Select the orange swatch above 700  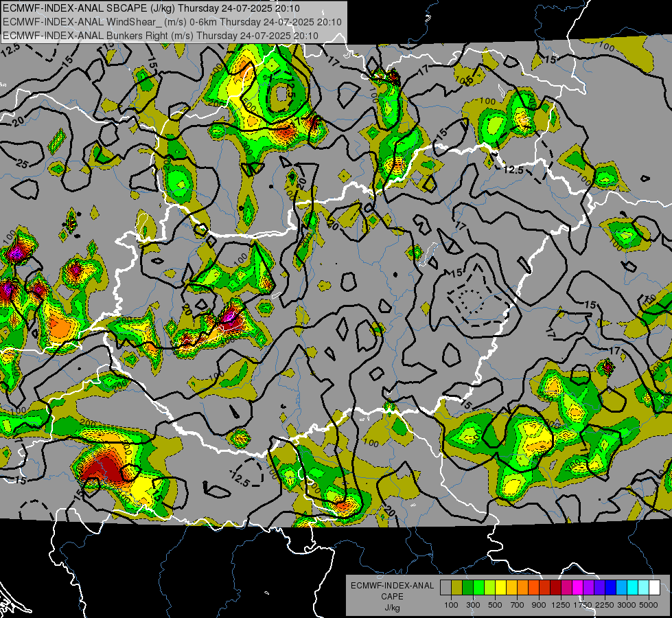[x=522, y=588]
